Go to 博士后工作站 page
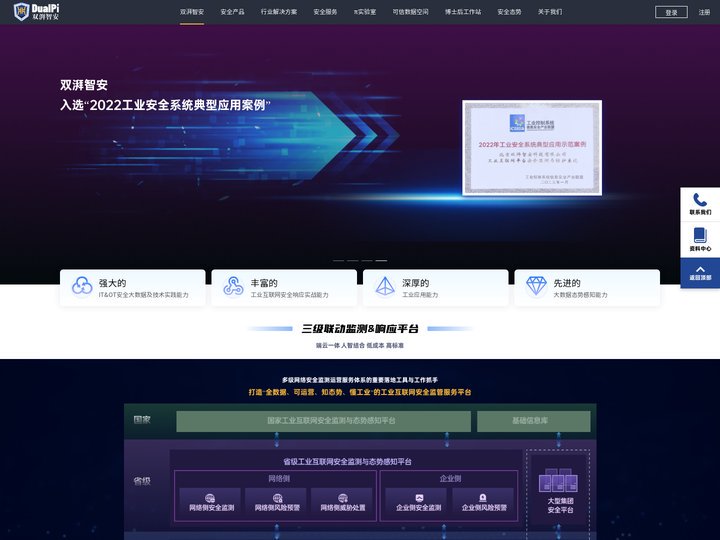720x540 pixels. pos(463,12)
